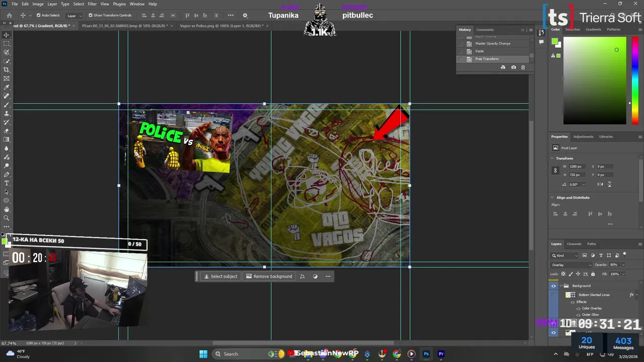The height and width of the screenshot is (362, 644).
Task: Click the Home icon in options bar
Action: (9, 15)
